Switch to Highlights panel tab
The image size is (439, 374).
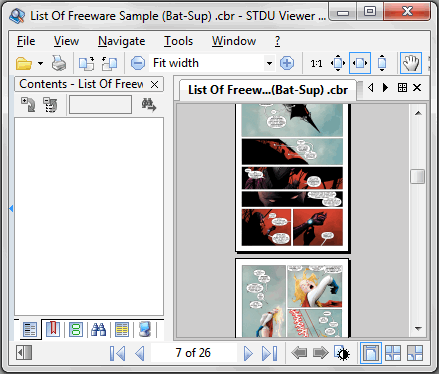[x=122, y=329]
